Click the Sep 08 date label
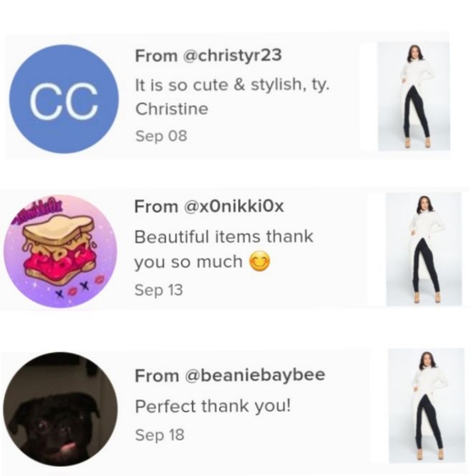 click(x=161, y=135)
